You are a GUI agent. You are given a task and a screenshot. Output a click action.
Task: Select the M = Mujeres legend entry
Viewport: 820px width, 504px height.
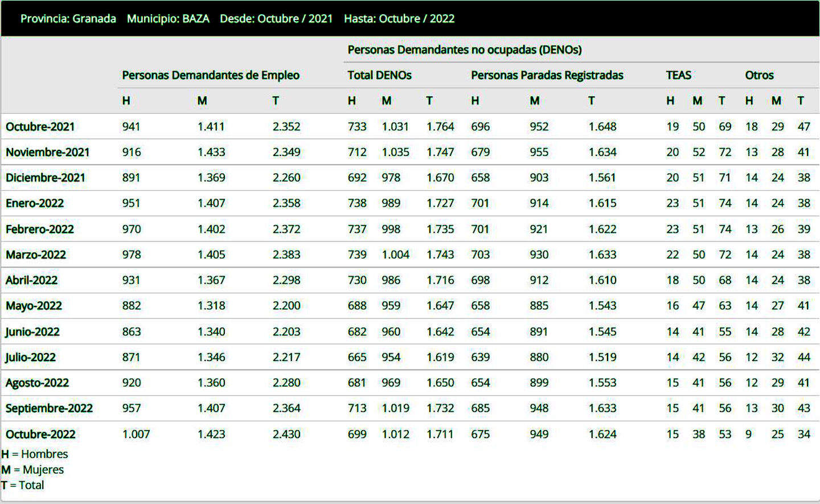32,470
